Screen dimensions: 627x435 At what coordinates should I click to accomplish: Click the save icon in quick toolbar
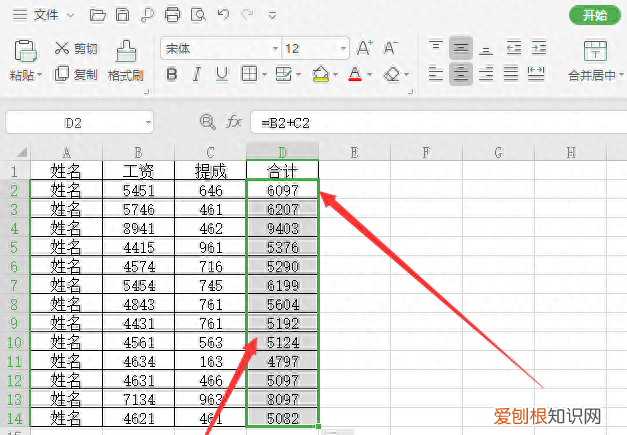pyautogui.click(x=122, y=15)
